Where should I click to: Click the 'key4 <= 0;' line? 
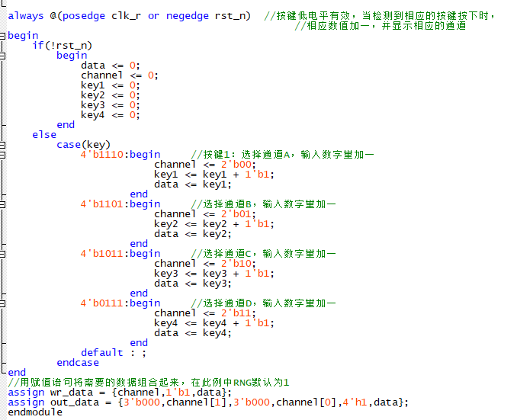[x=111, y=115]
